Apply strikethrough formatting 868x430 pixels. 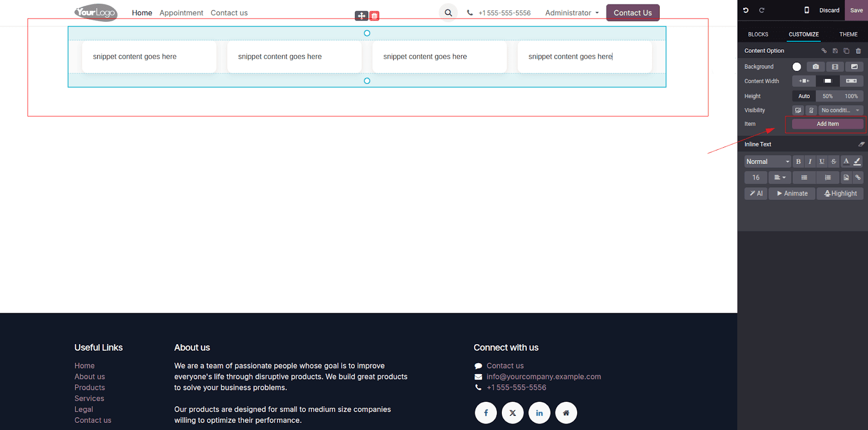click(834, 162)
